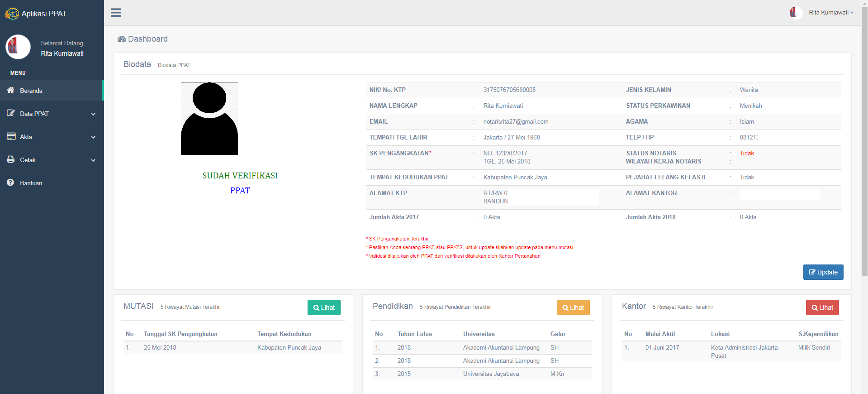Image resolution: width=868 pixels, height=394 pixels.
Task: Click the Data PPAT edit icon
Action: (11, 113)
